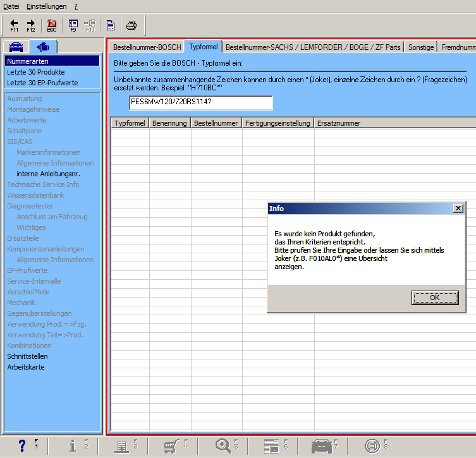Click the F5 magnifier search icon
476x458 pixels.
click(x=223, y=446)
